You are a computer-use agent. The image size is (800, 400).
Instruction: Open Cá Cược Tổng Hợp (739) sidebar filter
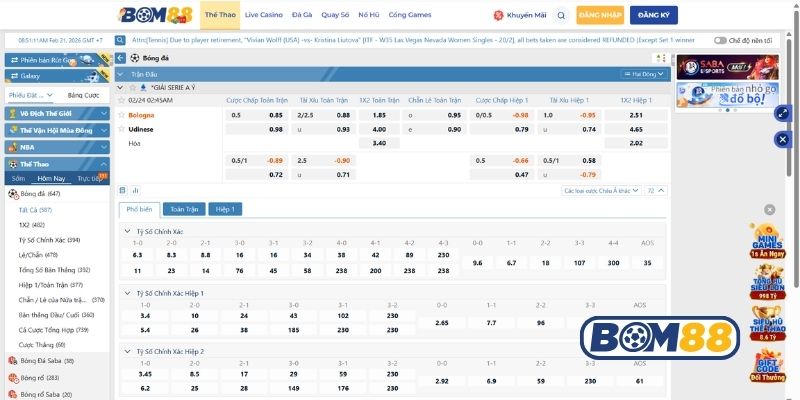[54, 330]
